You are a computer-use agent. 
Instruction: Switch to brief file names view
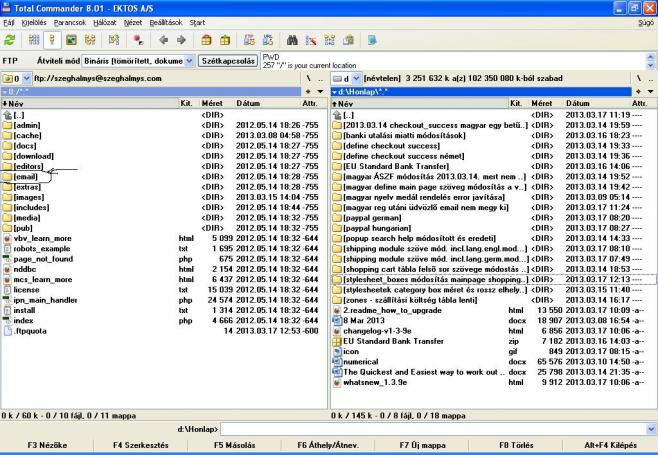pos(34,40)
